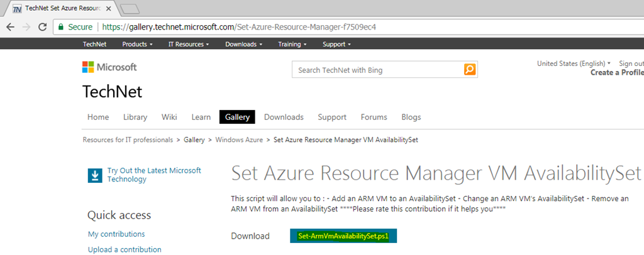The width and height of the screenshot is (644, 255).
Task: Open the TechNet link in the top bar
Action: pos(94,44)
